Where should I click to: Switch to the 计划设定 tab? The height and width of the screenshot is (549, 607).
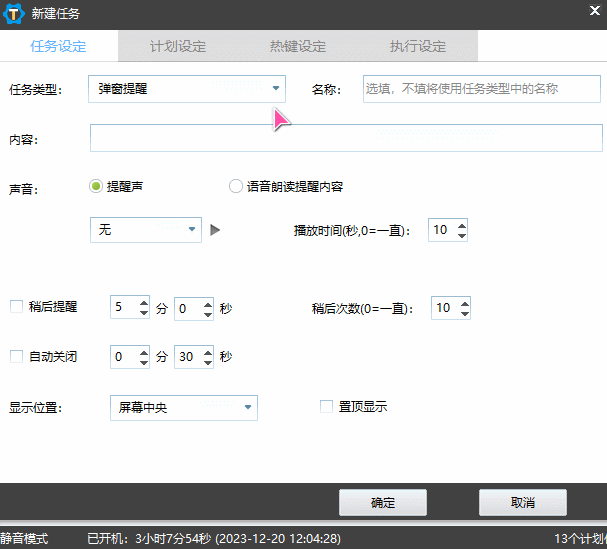pos(178,46)
